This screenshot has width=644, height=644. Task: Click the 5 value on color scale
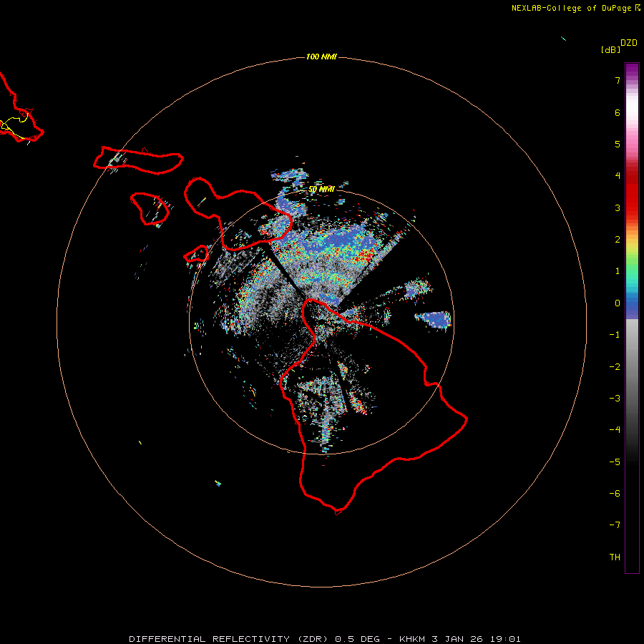pyautogui.click(x=618, y=144)
